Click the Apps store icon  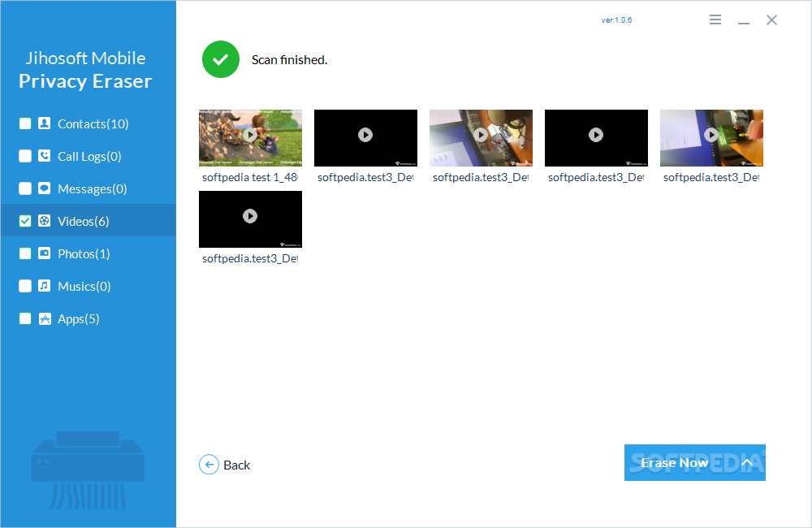[x=45, y=318]
